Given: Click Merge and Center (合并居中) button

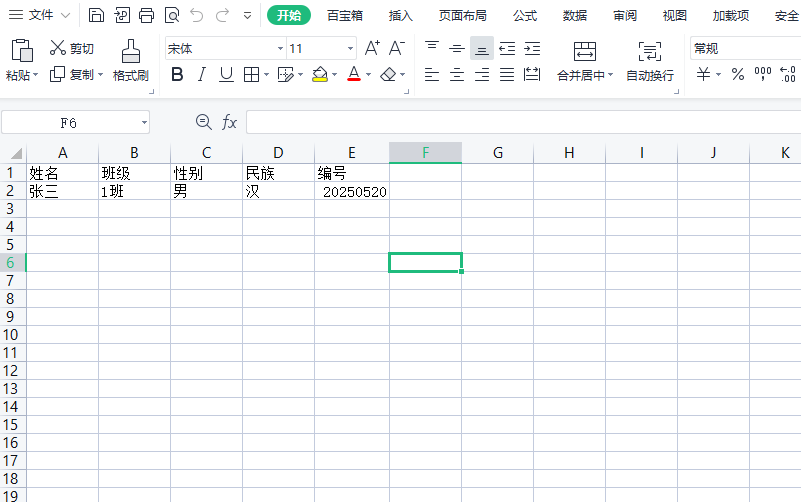Looking at the screenshot, I should (585, 61).
